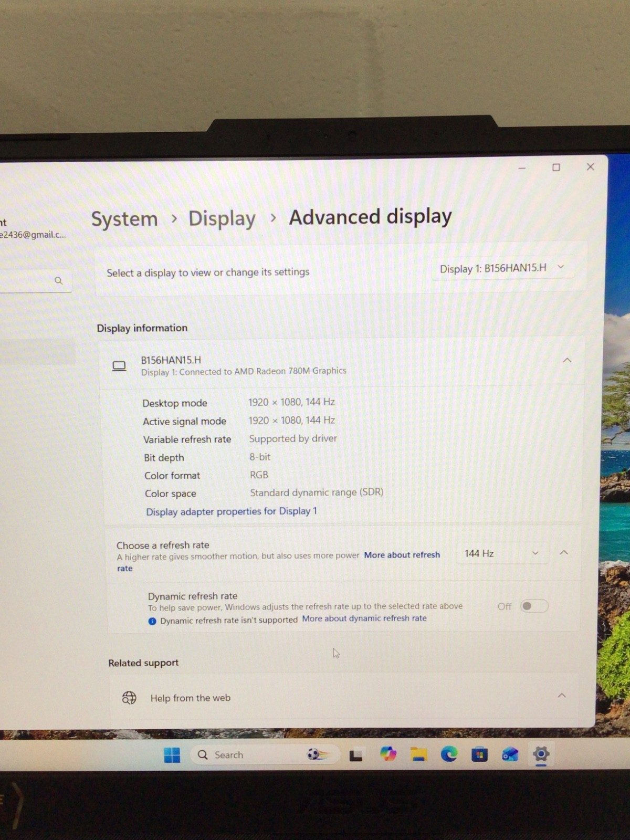
Task: Open the 144 Hz refresh rate dropdown
Action: [501, 553]
